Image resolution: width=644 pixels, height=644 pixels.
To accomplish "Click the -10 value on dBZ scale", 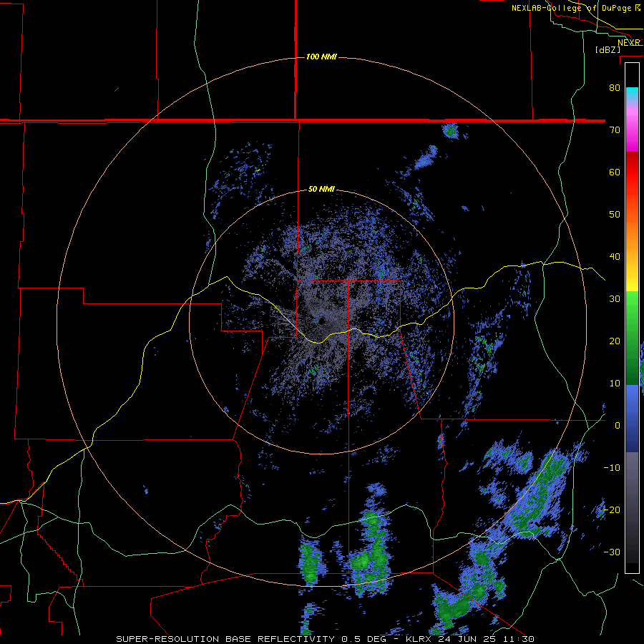I will (612, 467).
